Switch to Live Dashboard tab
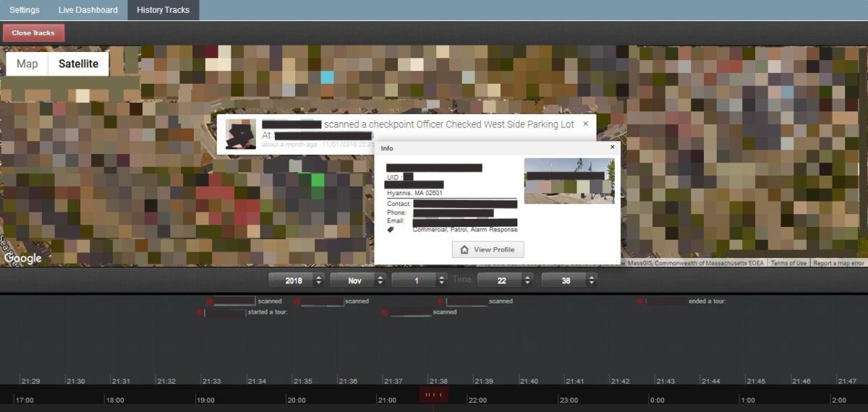Screen dimensions: 868x412 tap(88, 10)
